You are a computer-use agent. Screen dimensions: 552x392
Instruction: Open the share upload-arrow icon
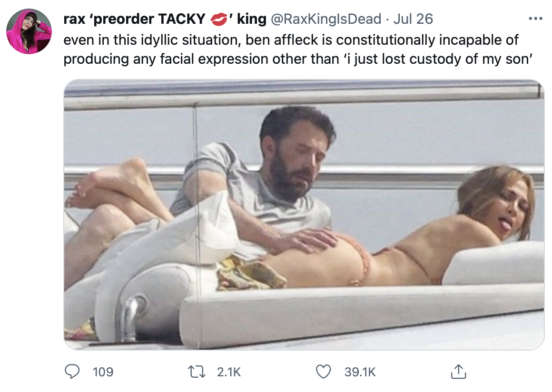click(x=458, y=371)
